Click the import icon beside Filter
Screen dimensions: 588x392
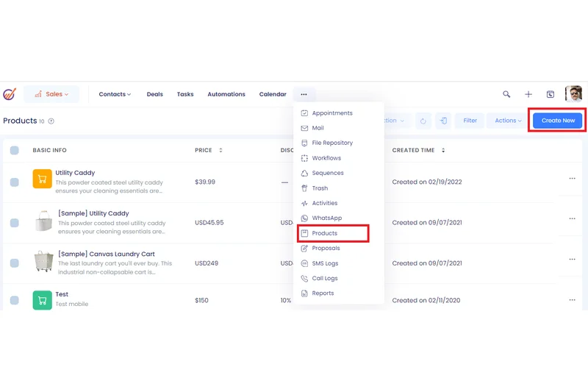[443, 121]
